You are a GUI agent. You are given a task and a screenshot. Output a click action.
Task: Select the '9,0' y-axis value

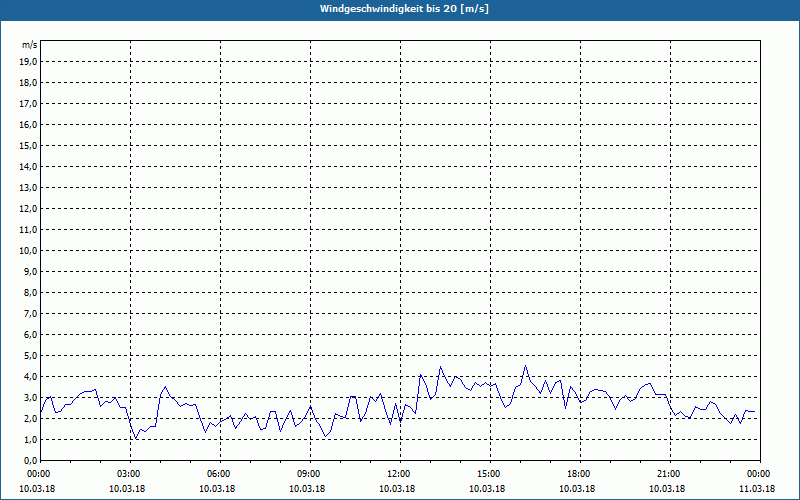[x=30, y=271]
